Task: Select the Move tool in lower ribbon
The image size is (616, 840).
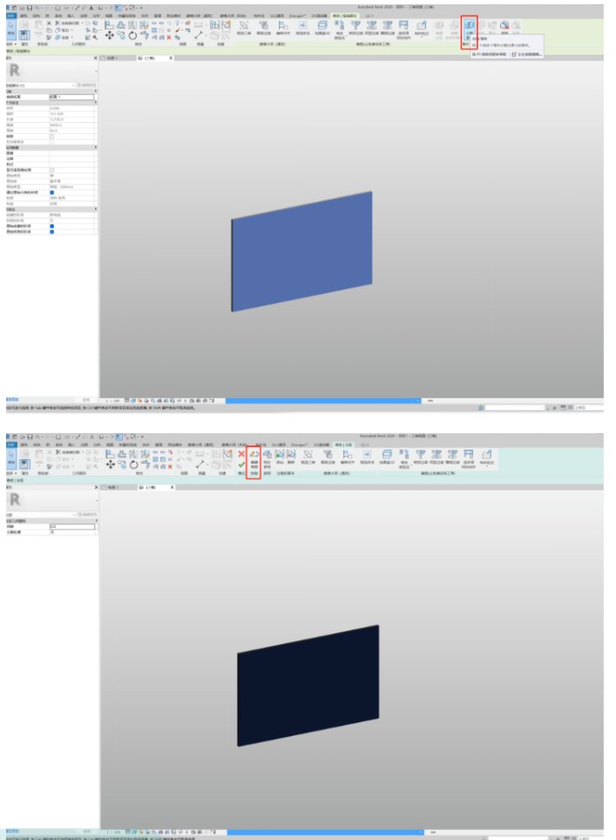Action: (111, 464)
